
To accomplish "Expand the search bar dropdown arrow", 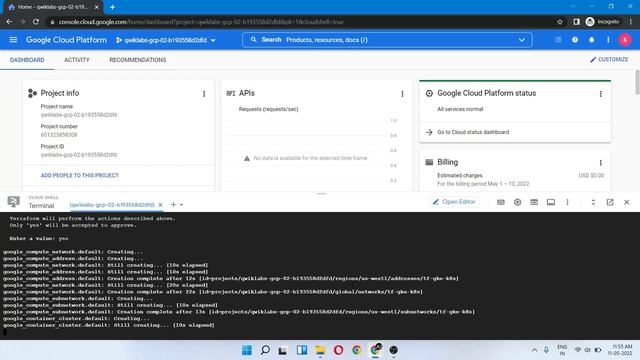I will point(522,40).
